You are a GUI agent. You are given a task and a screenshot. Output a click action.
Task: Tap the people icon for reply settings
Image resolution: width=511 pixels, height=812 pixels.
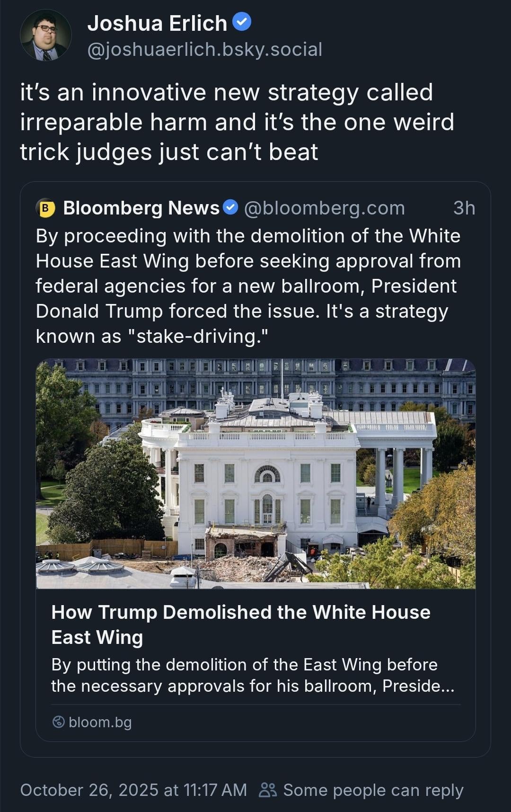click(268, 790)
